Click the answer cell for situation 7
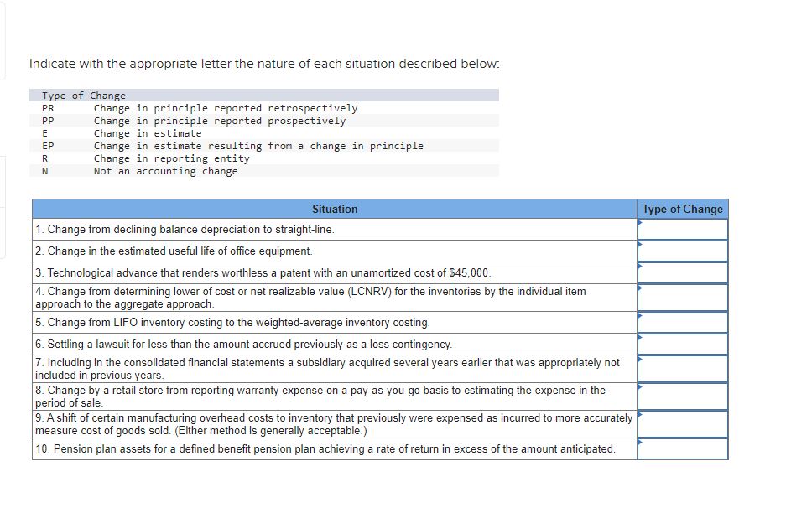 pyautogui.click(x=682, y=368)
